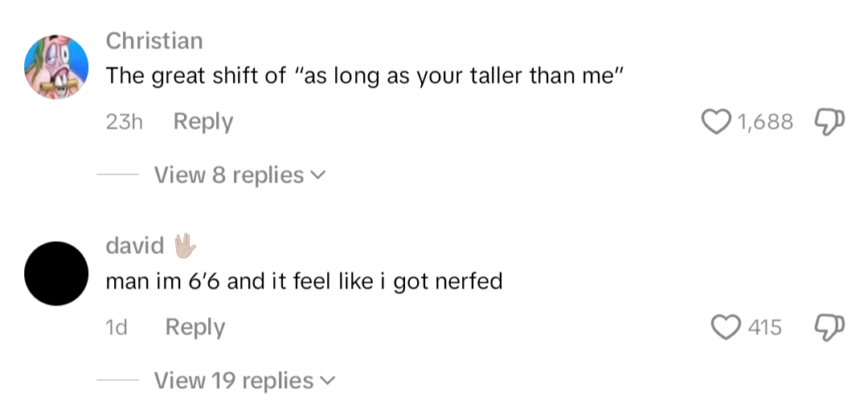Open Christian's profile via username
Viewport: 868px width, 413px height.
coord(154,40)
